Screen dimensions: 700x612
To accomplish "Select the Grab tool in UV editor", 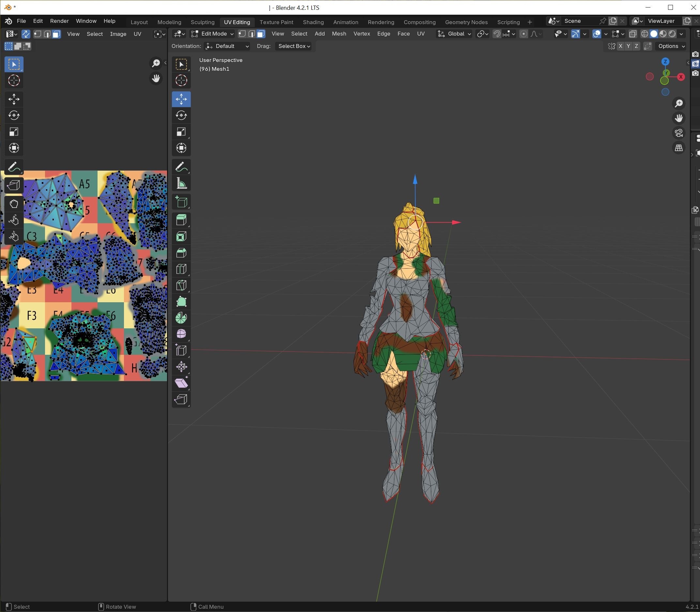I will 14,204.
